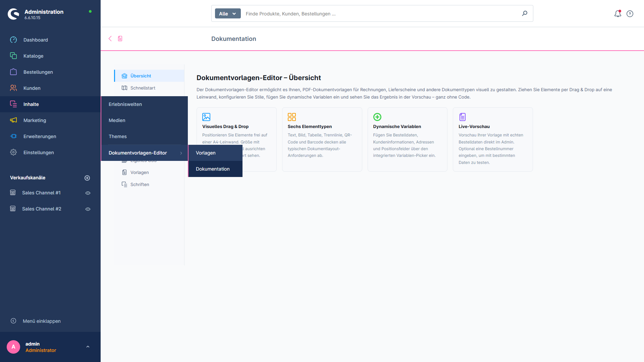Click the Kataloge sidebar icon
The image size is (644, 362).
click(13, 56)
